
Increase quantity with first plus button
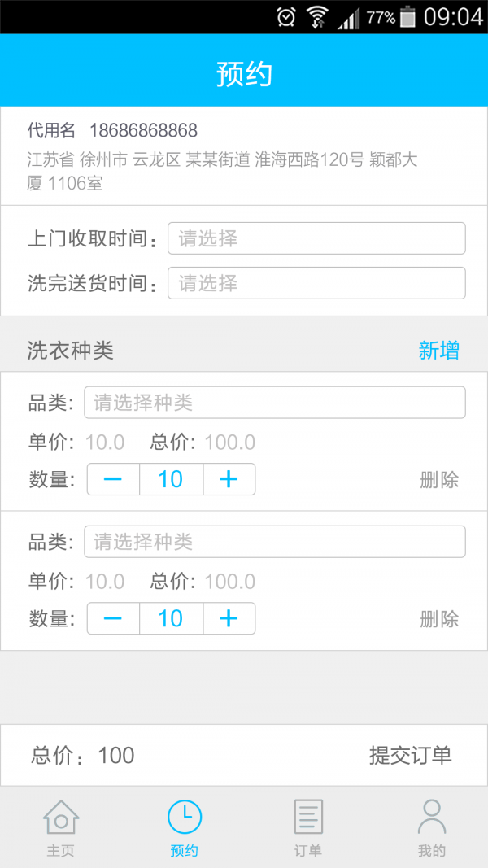[x=229, y=479]
